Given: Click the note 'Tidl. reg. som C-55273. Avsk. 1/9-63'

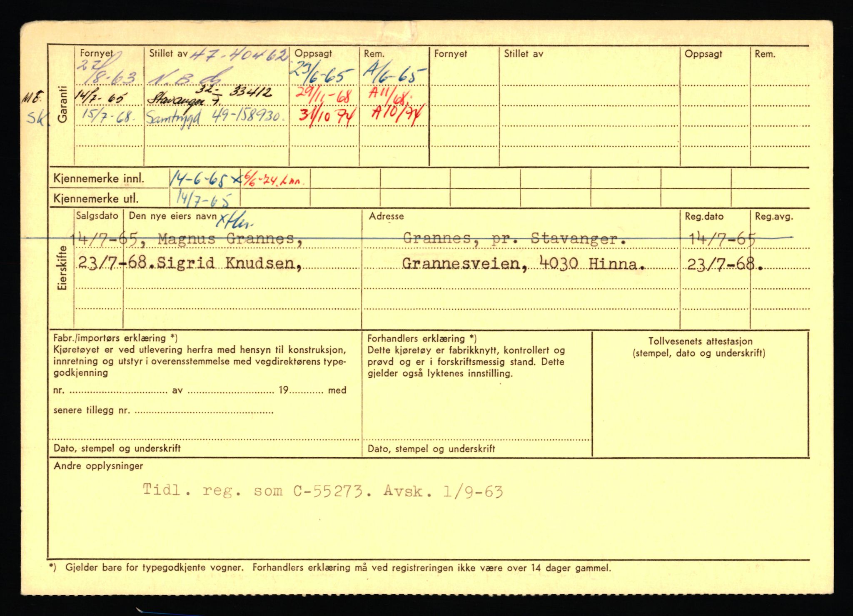Looking at the screenshot, I should pos(323,490).
